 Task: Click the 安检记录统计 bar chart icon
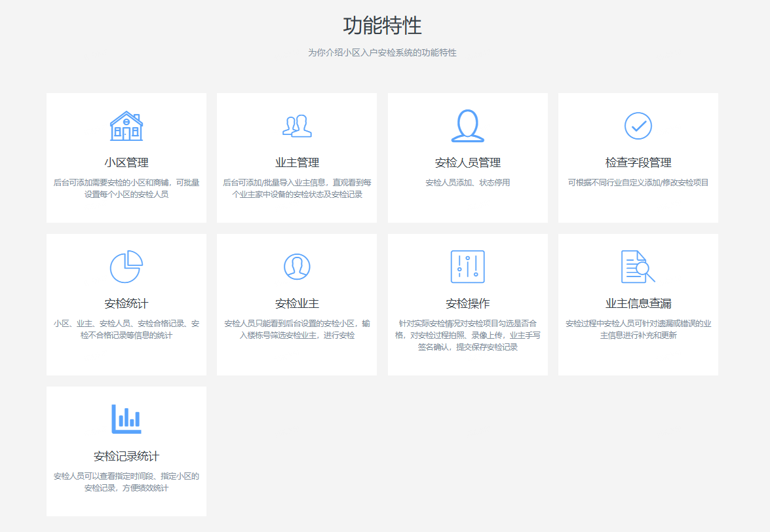click(x=126, y=417)
